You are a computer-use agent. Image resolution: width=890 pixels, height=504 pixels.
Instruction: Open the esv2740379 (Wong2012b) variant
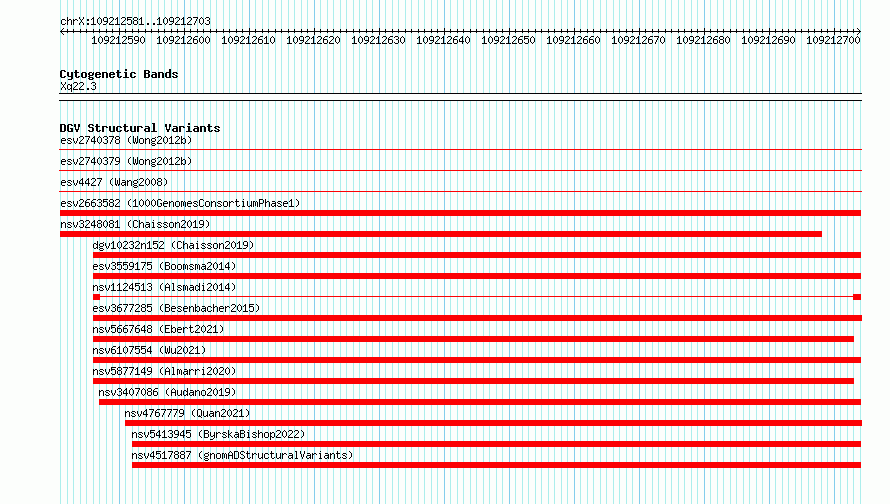coord(126,161)
